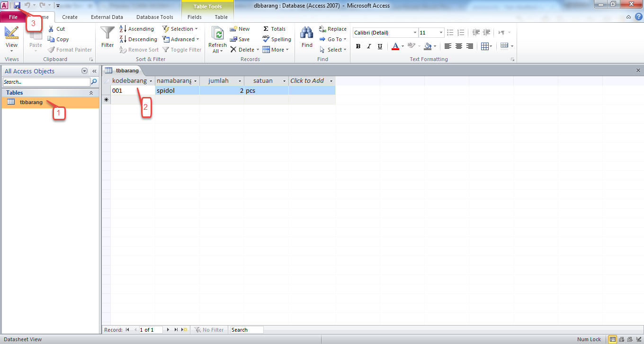The height and width of the screenshot is (344, 644).
Task: Open the Replace tool
Action: 333,29
